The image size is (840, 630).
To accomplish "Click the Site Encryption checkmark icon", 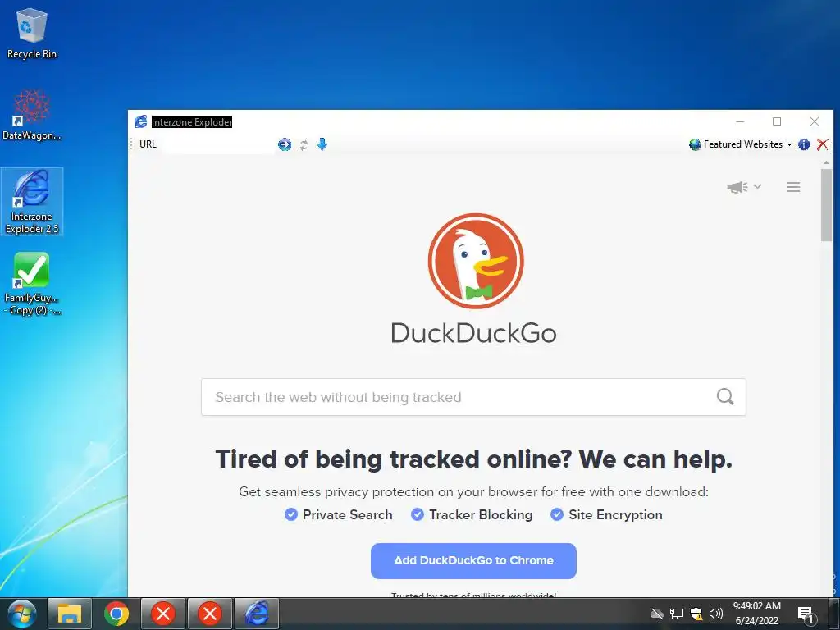I will point(557,515).
